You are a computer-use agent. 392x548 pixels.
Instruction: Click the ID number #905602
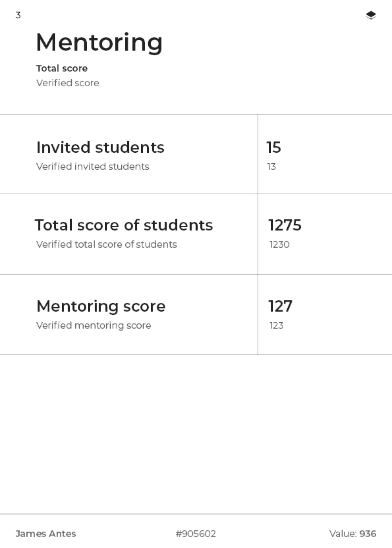point(195,533)
